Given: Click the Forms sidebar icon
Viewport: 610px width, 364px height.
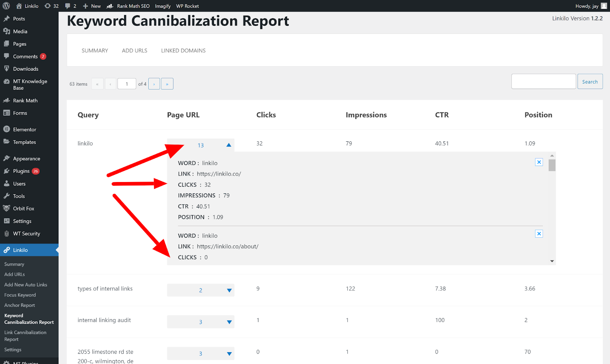Looking at the screenshot, I should (6, 113).
